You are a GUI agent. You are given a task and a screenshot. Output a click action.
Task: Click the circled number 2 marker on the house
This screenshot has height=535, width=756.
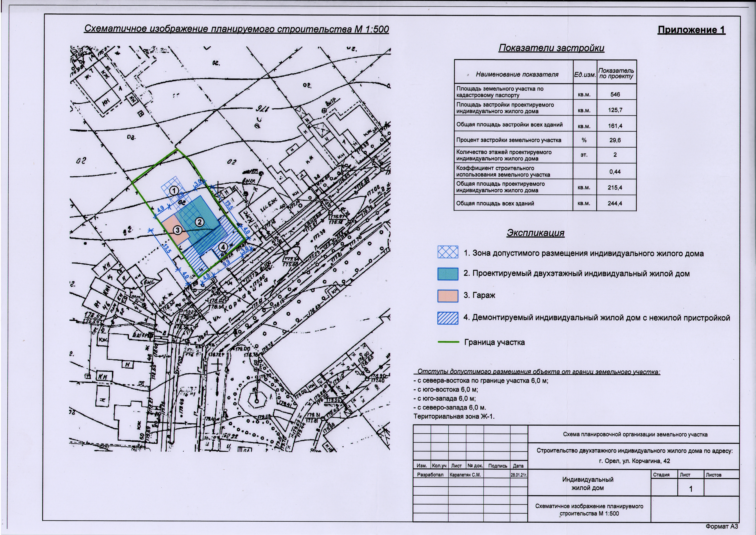tap(200, 222)
